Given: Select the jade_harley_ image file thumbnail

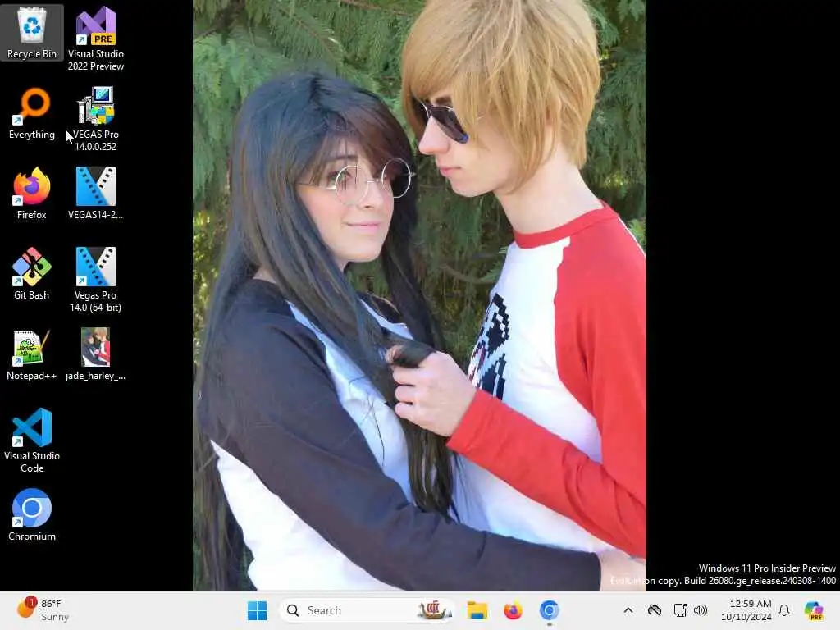Looking at the screenshot, I should [96, 354].
